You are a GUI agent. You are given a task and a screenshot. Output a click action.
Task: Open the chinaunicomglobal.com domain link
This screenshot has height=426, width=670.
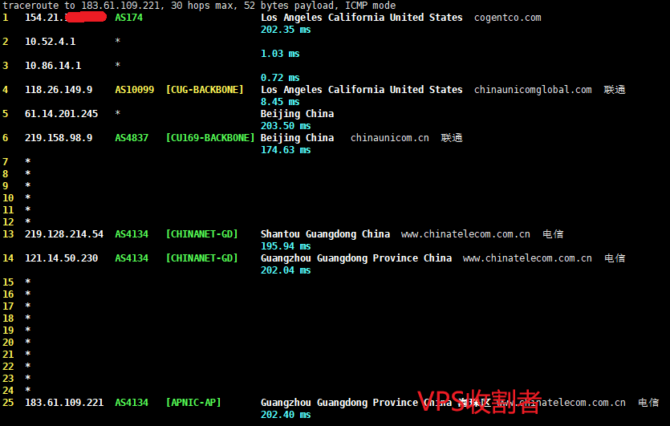tap(533, 89)
